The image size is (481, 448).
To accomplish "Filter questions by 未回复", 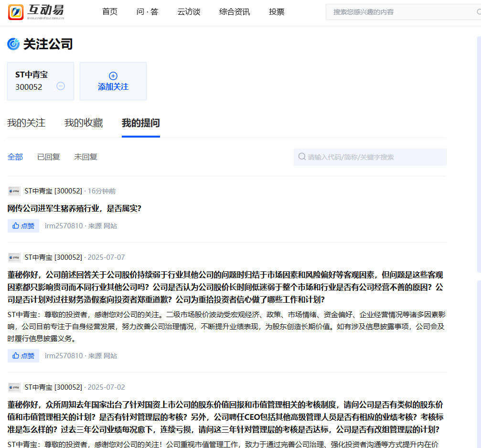I will 86,157.
